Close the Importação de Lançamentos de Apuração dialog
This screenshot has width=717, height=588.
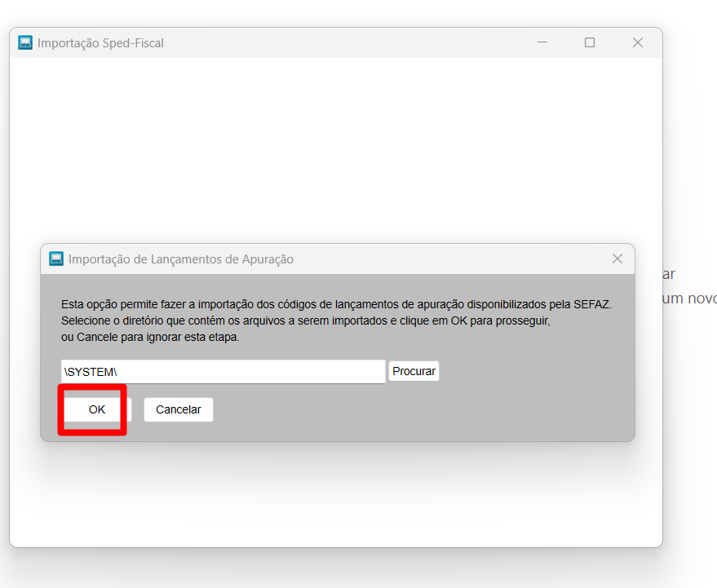[617, 259]
